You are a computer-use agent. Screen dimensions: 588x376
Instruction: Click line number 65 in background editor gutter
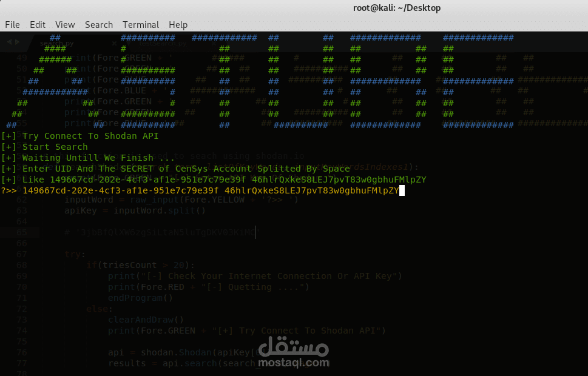click(x=22, y=232)
